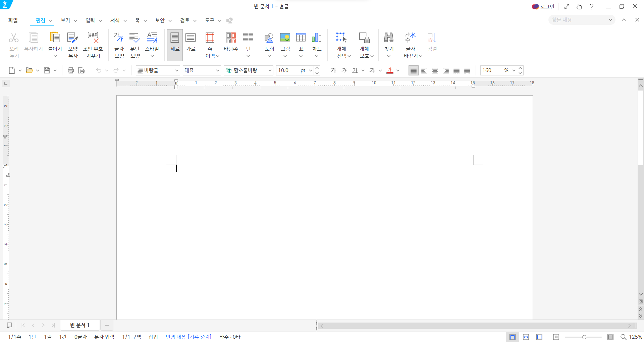Click the 정렬 sort icon
The height and width of the screenshot is (342, 644).
[x=432, y=38]
